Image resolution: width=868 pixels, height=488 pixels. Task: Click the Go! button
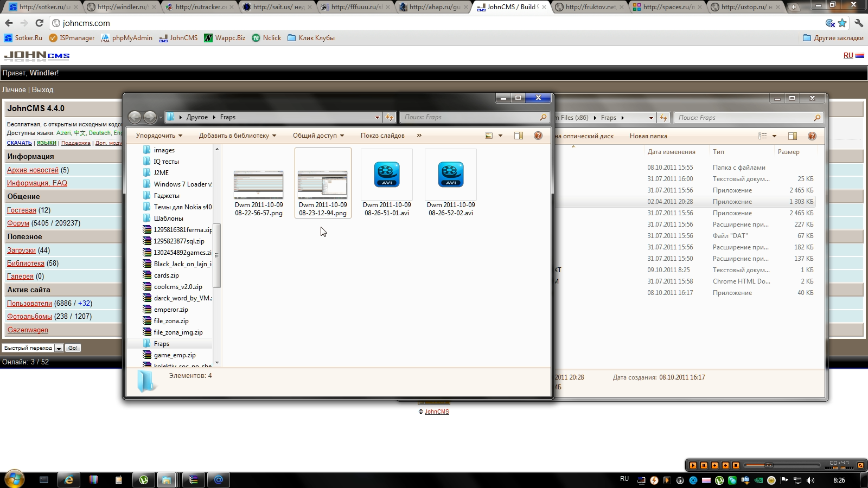[x=73, y=348]
